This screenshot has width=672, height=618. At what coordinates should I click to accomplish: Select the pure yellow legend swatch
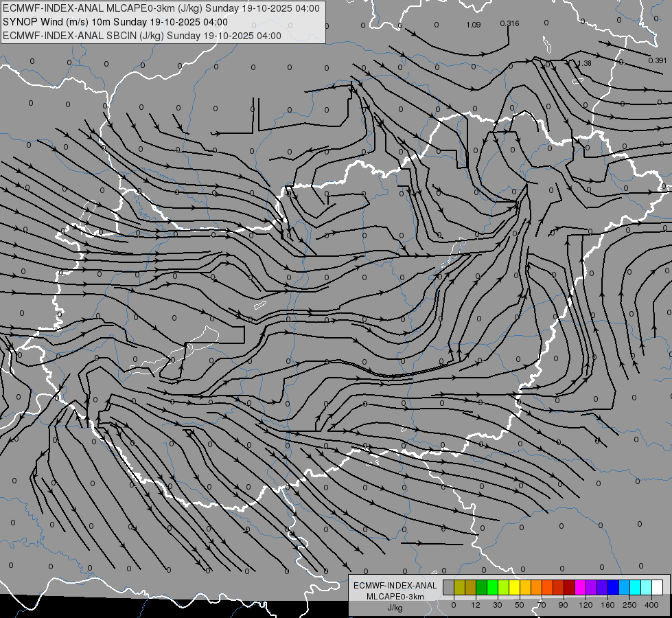coord(514,587)
